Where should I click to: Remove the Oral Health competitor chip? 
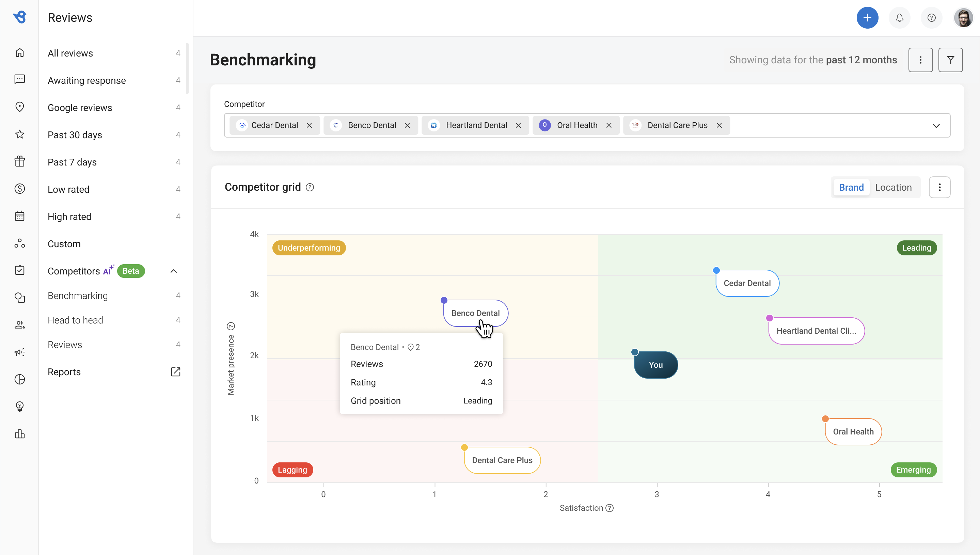(x=609, y=125)
